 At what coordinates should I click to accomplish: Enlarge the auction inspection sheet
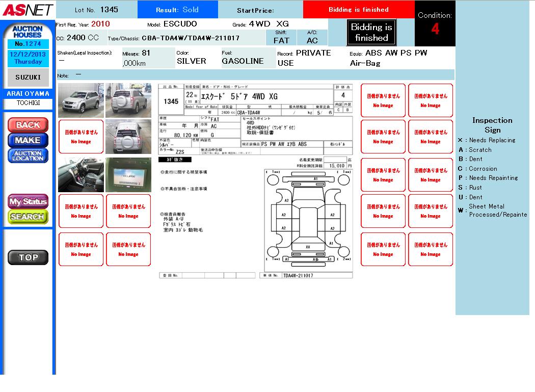click(255, 181)
